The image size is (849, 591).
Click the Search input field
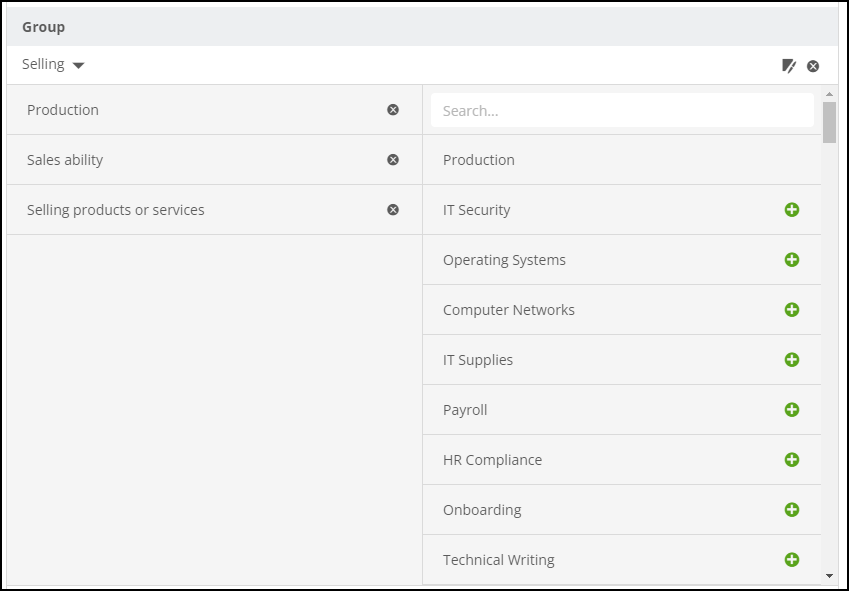click(621, 111)
